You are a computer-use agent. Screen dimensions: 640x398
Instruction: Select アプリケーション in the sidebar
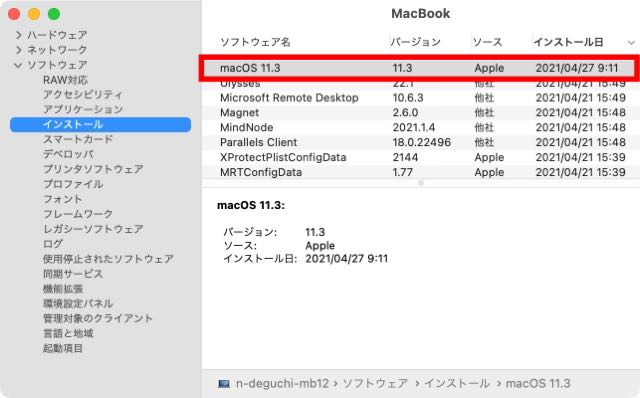[83, 109]
